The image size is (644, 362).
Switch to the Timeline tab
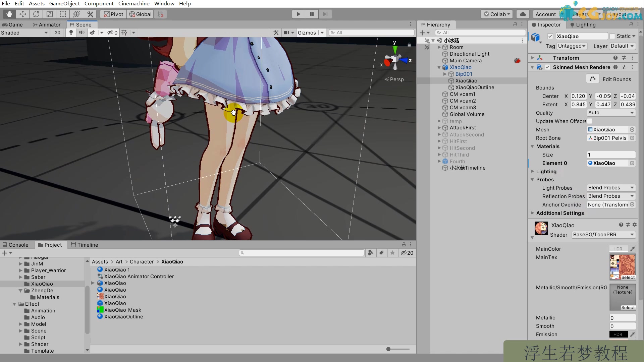[85, 245]
